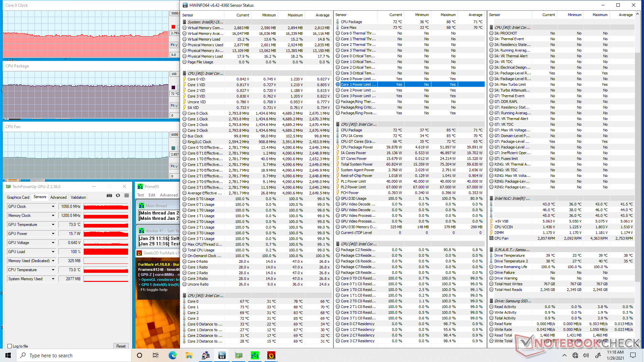Open Task View from the taskbar
Screen dimensions: 644x362
156,355
